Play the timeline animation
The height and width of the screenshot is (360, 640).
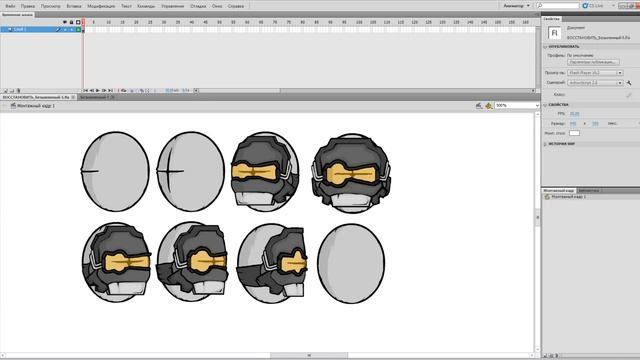(98, 91)
